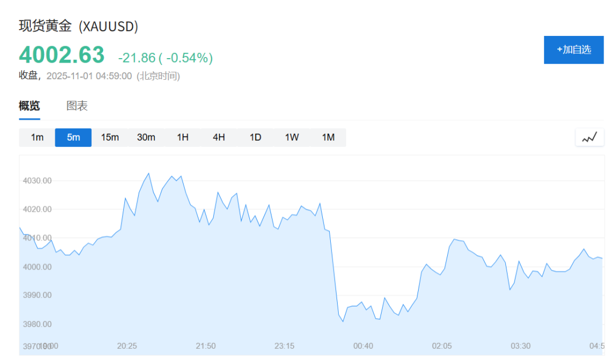Select the 5m timeframe
The height and width of the screenshot is (364, 616).
pos(73,137)
